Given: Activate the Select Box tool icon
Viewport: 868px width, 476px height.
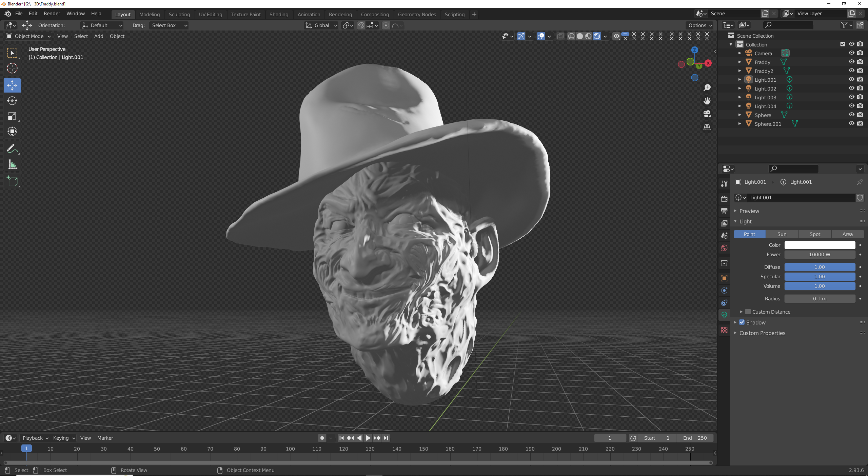Looking at the screenshot, I should point(12,53).
